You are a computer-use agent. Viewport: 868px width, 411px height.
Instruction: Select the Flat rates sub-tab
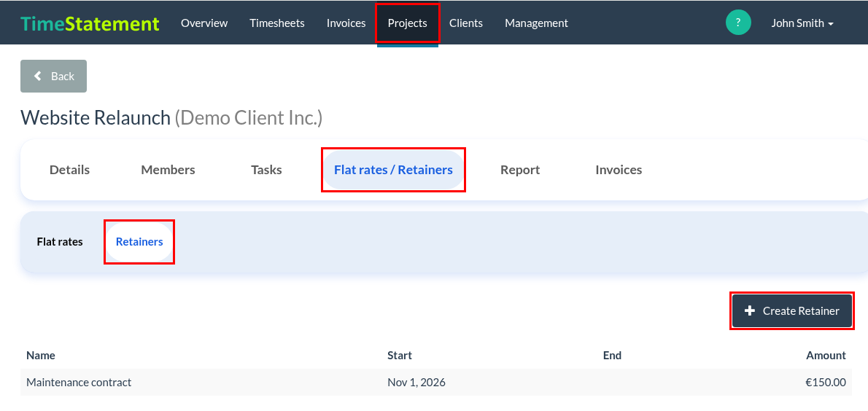pyautogui.click(x=60, y=242)
